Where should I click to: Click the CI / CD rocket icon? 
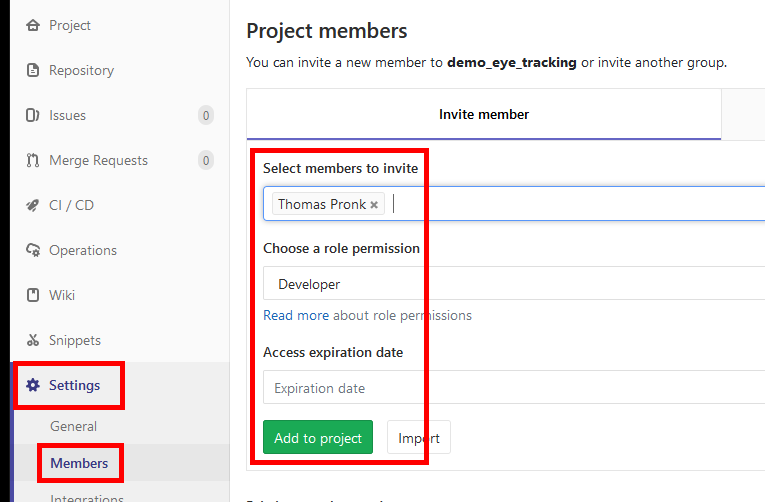pyautogui.click(x=33, y=205)
